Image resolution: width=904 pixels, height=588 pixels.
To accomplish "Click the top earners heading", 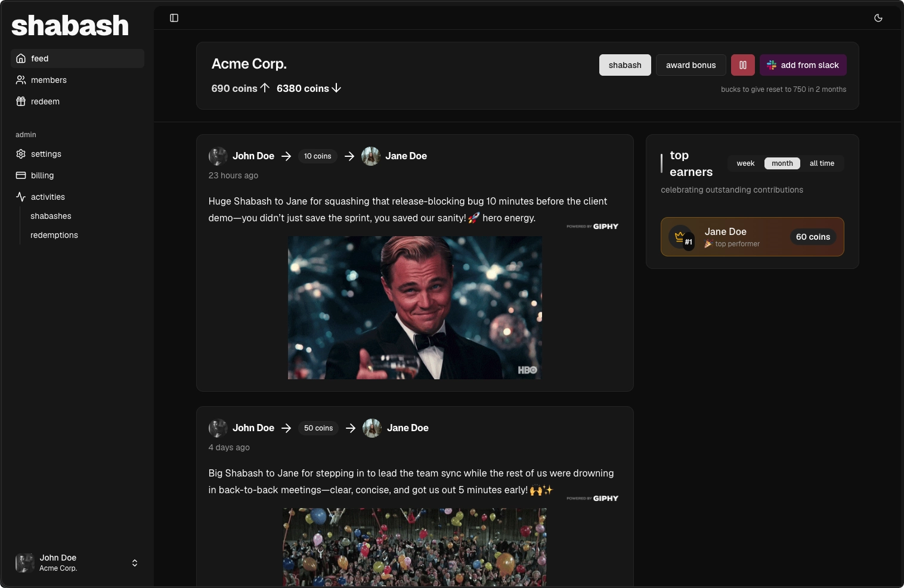I will (691, 163).
